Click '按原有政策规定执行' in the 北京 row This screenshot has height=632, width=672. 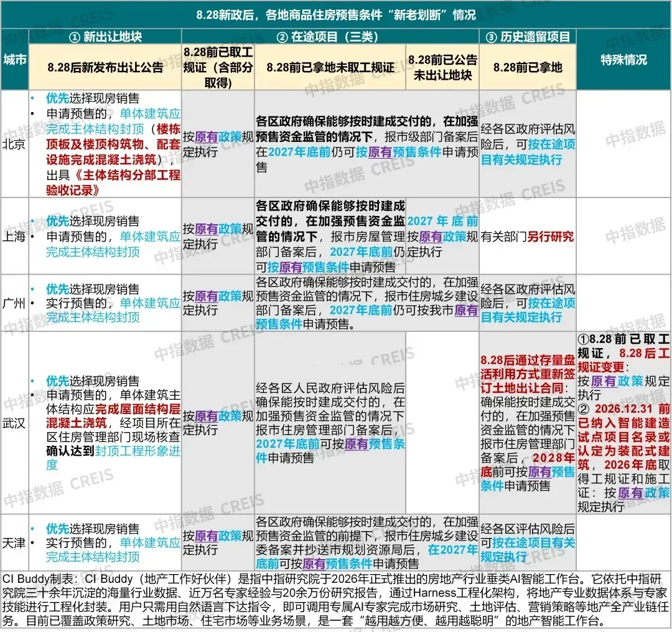(x=218, y=144)
